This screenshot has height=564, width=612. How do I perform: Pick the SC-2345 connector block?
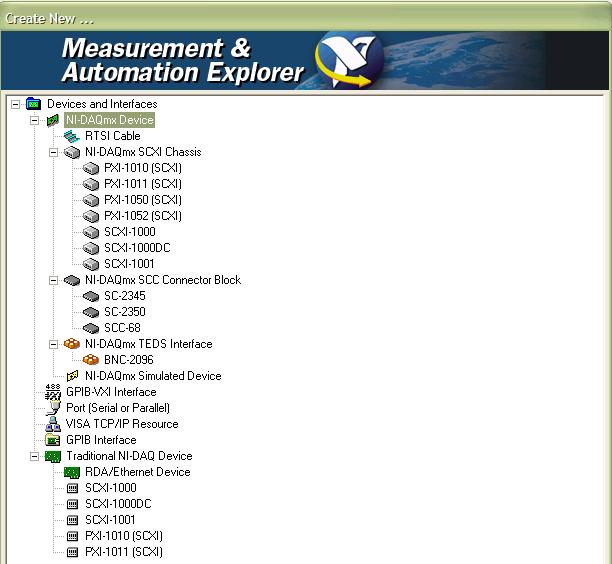[125, 296]
